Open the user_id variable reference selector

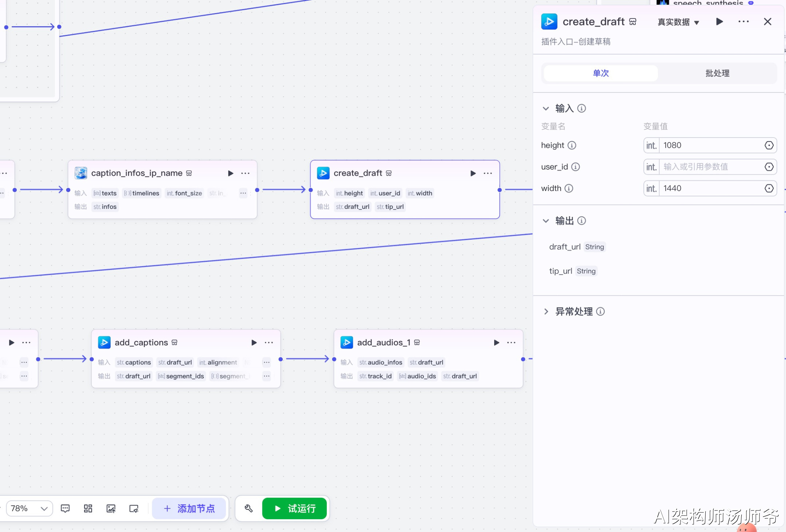pos(769,167)
